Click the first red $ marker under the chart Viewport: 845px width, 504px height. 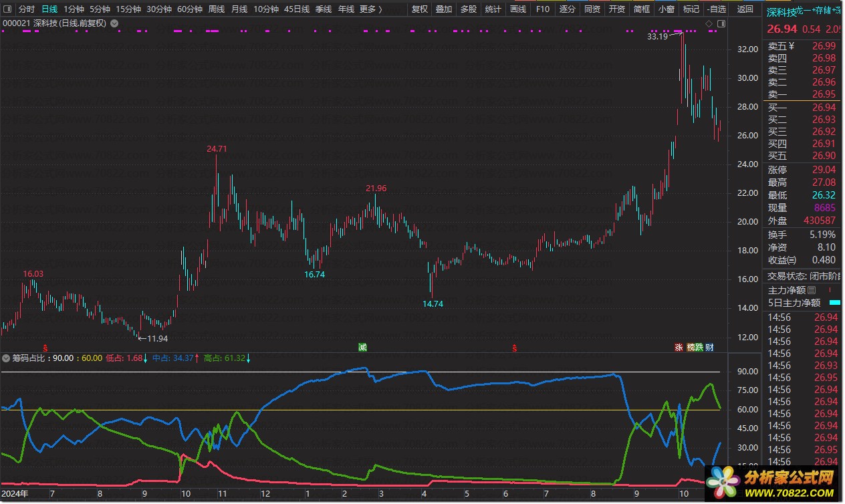point(45,348)
